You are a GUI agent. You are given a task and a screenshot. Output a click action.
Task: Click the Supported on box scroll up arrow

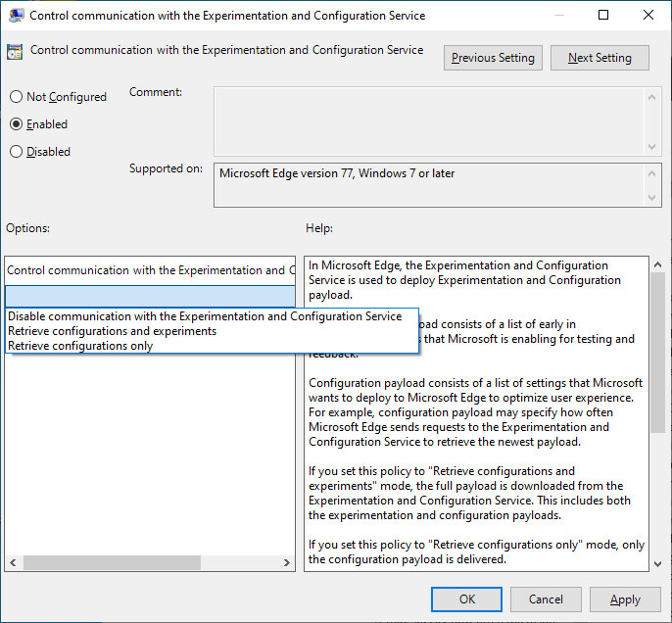(x=651, y=173)
